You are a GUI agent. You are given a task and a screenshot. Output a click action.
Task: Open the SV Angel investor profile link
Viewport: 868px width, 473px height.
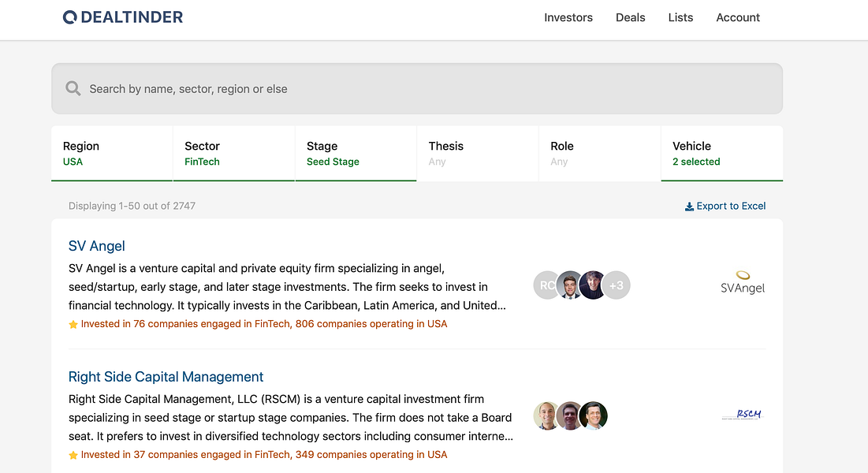click(x=96, y=246)
